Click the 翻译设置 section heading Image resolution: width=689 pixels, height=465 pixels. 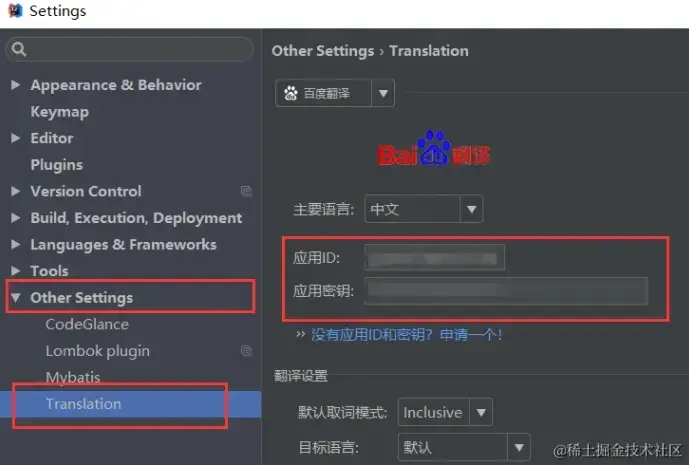[301, 376]
